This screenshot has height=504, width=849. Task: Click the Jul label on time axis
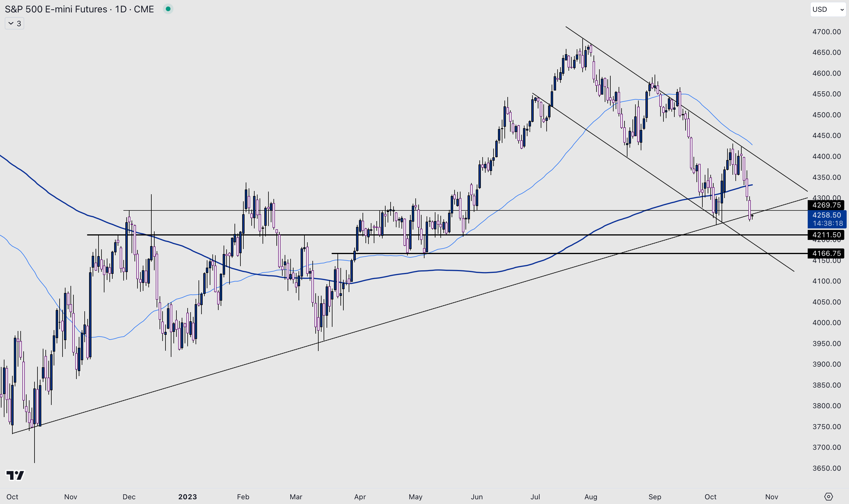535,497
